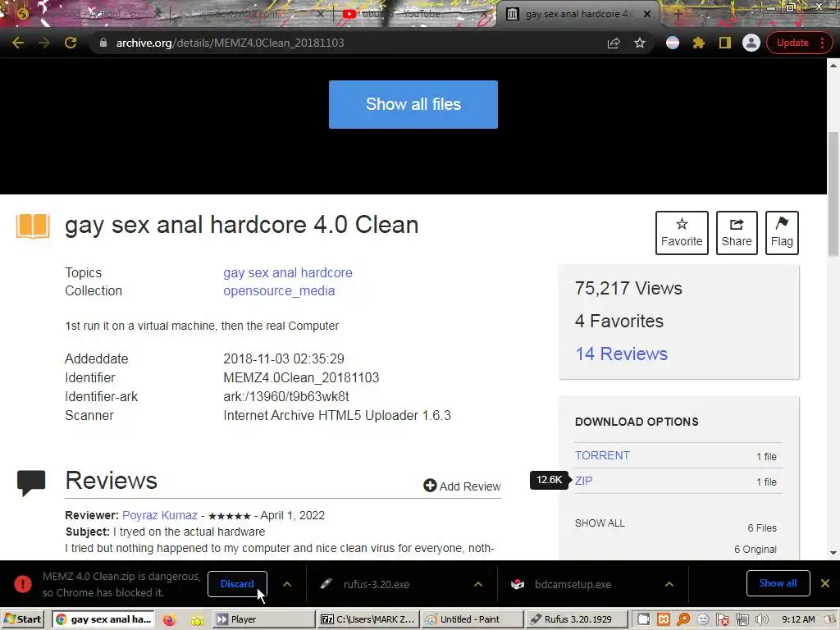Download the ZIP option
The width and height of the screenshot is (840, 630).
pyautogui.click(x=583, y=481)
